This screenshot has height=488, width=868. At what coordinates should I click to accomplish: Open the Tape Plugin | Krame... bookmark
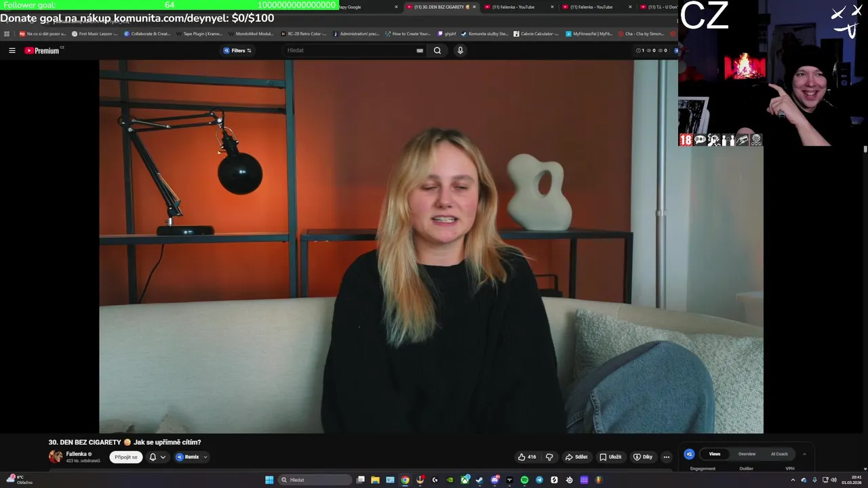(199, 33)
